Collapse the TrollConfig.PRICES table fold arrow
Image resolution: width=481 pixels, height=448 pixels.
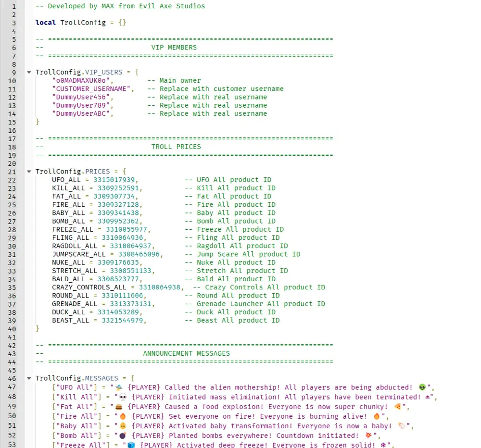pyautogui.click(x=29, y=172)
